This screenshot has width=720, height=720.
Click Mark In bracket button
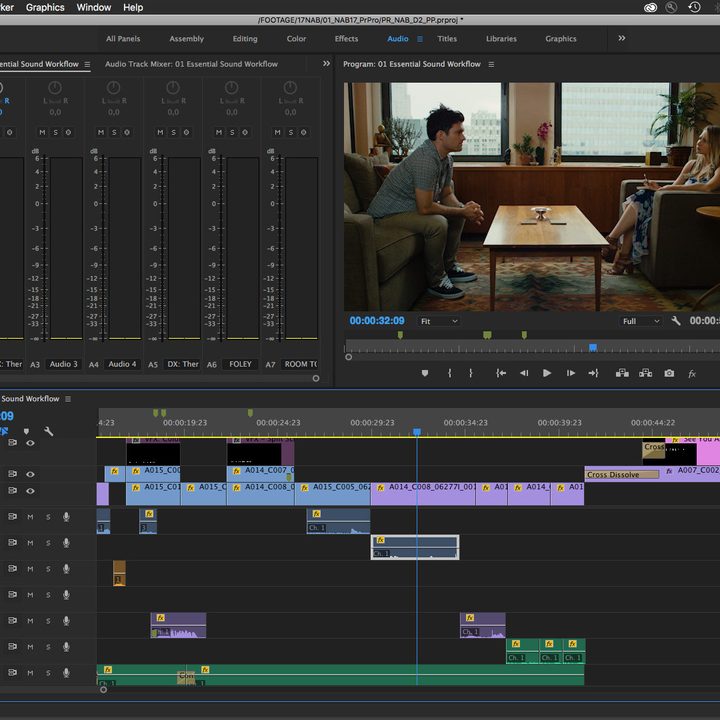[450, 373]
